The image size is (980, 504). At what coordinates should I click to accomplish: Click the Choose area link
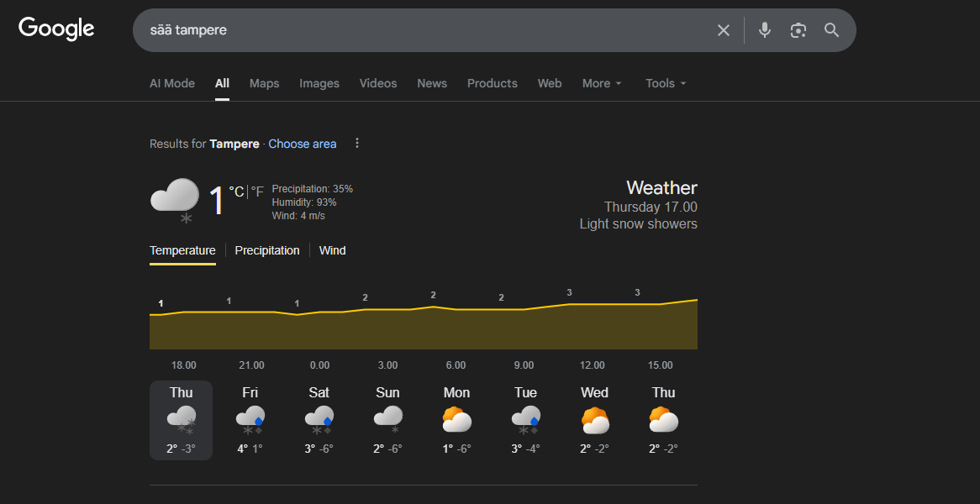point(303,144)
